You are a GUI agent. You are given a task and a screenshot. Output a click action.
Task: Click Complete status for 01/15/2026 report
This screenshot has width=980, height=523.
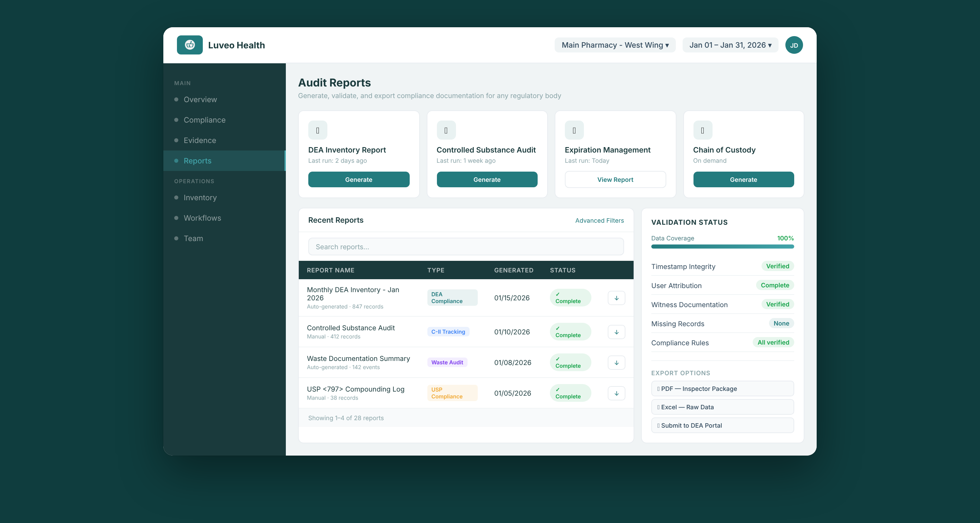(x=570, y=298)
